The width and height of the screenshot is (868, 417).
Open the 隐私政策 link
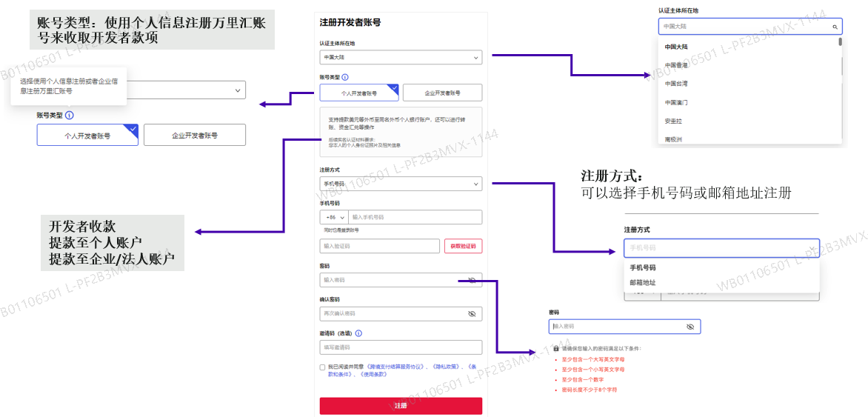click(447, 367)
